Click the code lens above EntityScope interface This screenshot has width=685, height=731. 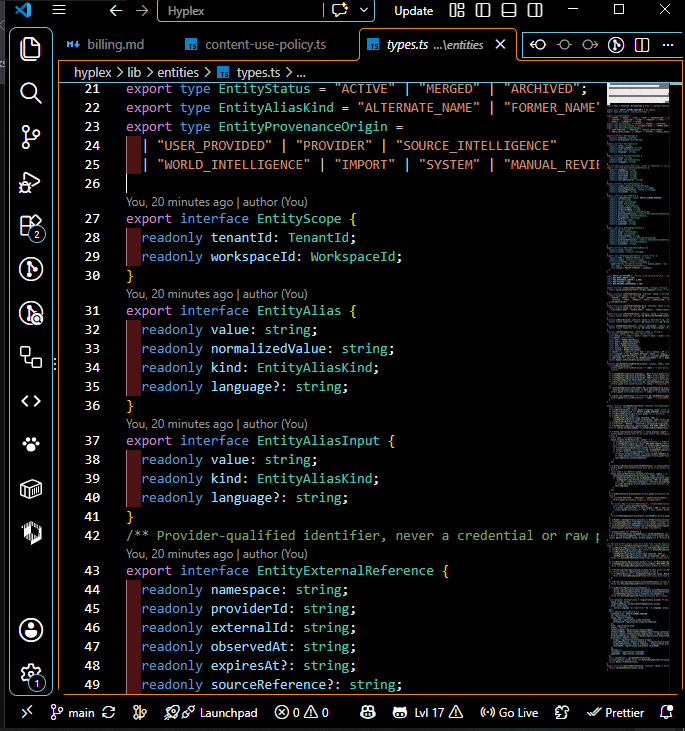(217, 202)
